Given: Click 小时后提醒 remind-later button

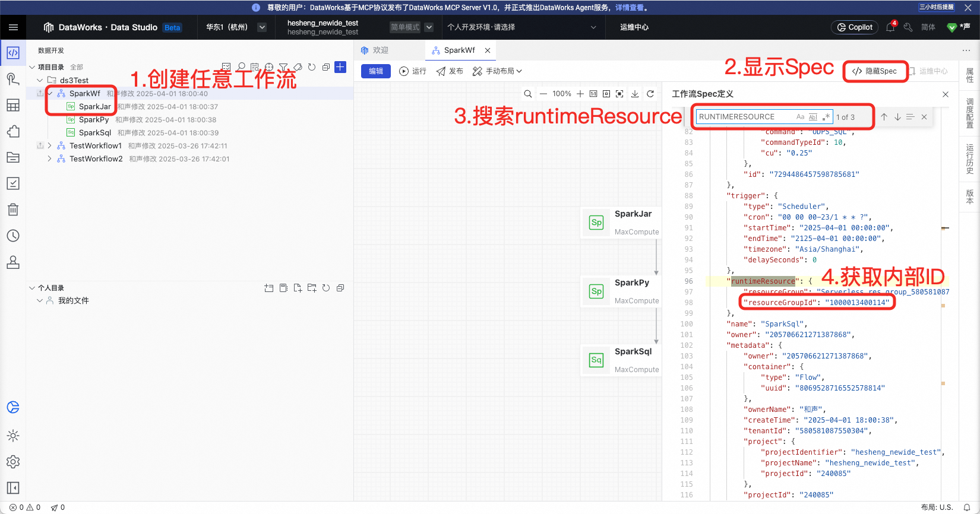Looking at the screenshot, I should [937, 7].
